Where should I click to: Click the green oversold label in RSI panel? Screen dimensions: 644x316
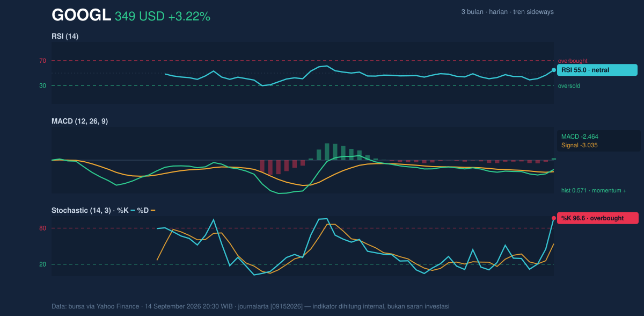pyautogui.click(x=569, y=85)
